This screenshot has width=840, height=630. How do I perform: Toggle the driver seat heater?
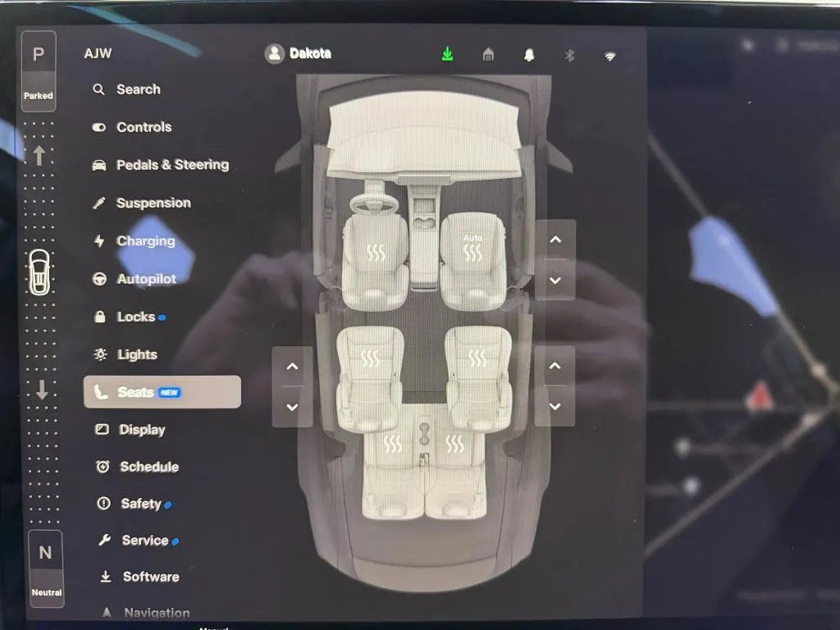click(376, 253)
